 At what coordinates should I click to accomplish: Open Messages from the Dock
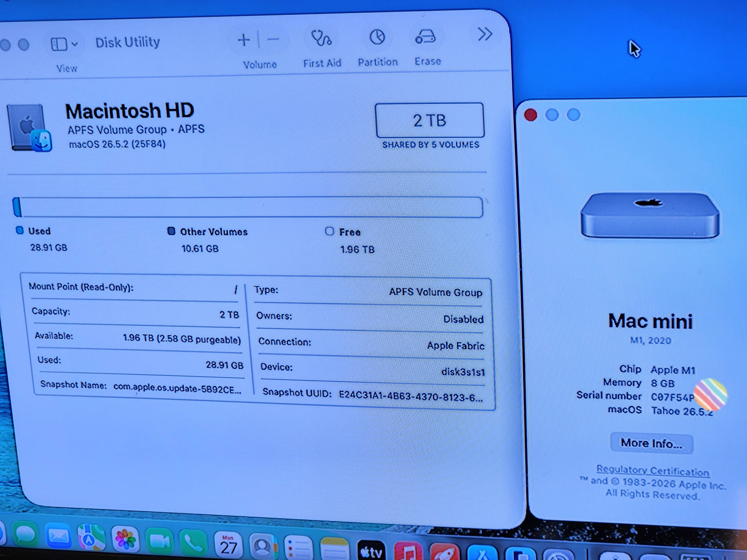pyautogui.click(x=24, y=535)
